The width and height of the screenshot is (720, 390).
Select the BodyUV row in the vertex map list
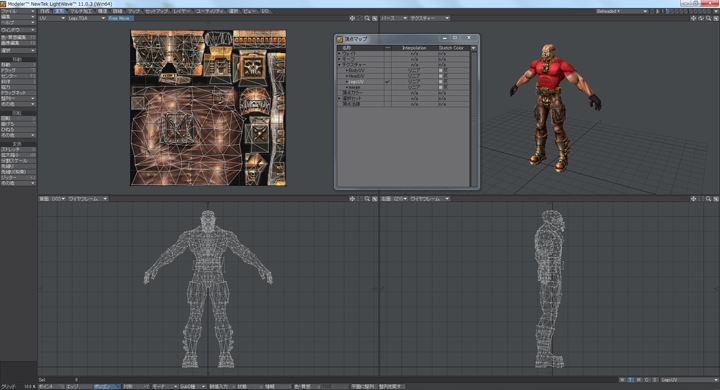pos(403,70)
